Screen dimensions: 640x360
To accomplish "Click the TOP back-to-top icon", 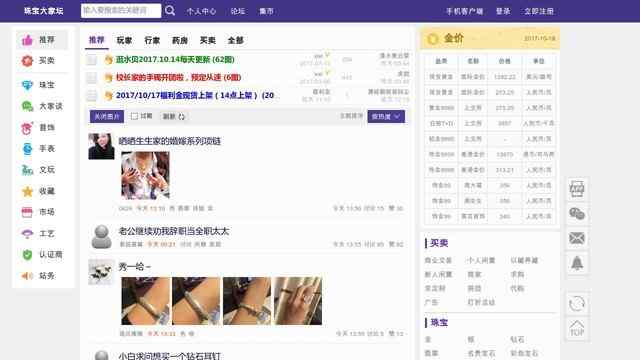I will [x=577, y=328].
